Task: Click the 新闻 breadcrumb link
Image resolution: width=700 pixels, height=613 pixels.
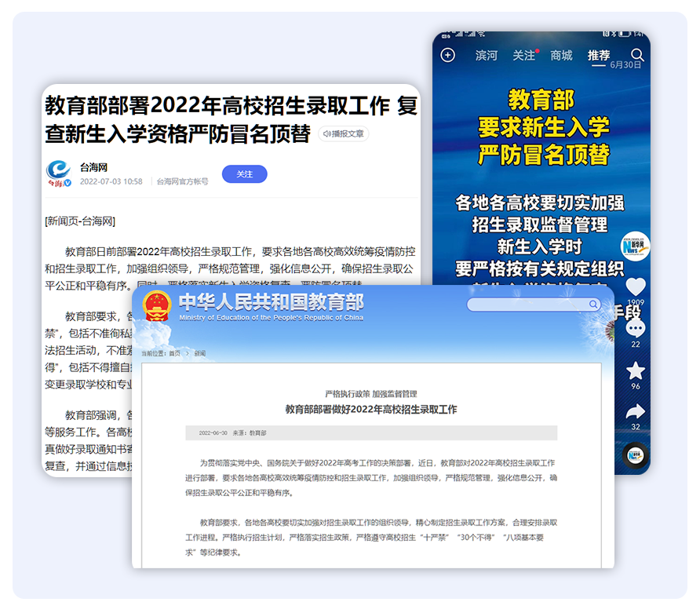Action: (x=200, y=354)
